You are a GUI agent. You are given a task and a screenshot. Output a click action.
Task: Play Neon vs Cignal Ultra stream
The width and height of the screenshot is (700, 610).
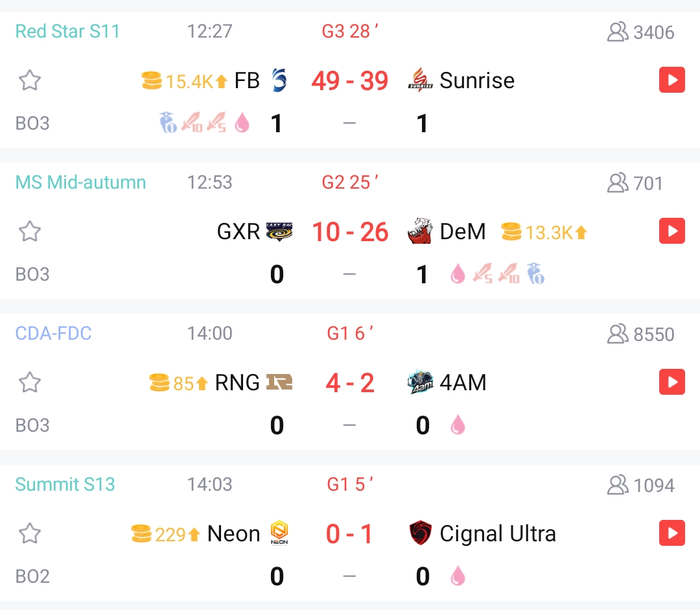671,534
